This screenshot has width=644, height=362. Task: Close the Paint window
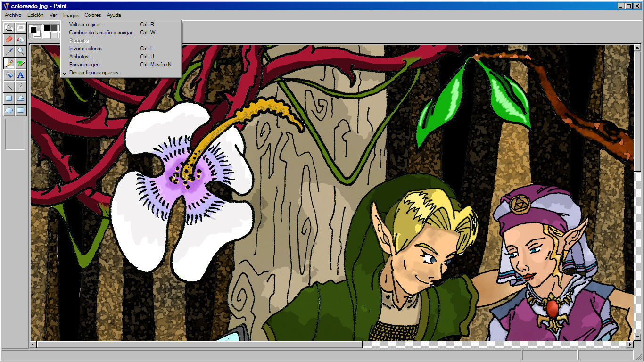coord(637,6)
